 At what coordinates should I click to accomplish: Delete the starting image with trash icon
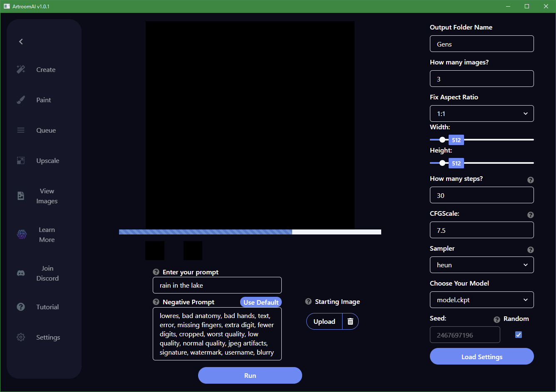(x=350, y=321)
